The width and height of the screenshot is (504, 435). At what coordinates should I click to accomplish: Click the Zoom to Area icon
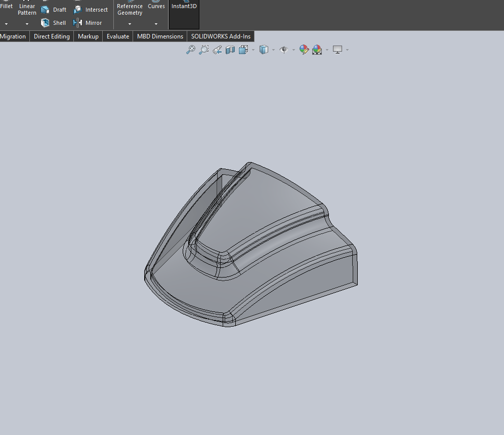pos(204,49)
